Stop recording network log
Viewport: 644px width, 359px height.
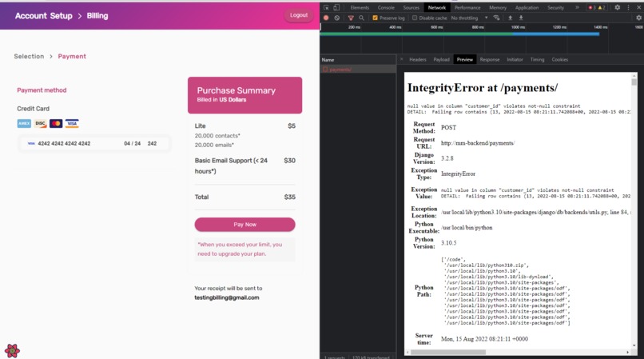pyautogui.click(x=326, y=18)
